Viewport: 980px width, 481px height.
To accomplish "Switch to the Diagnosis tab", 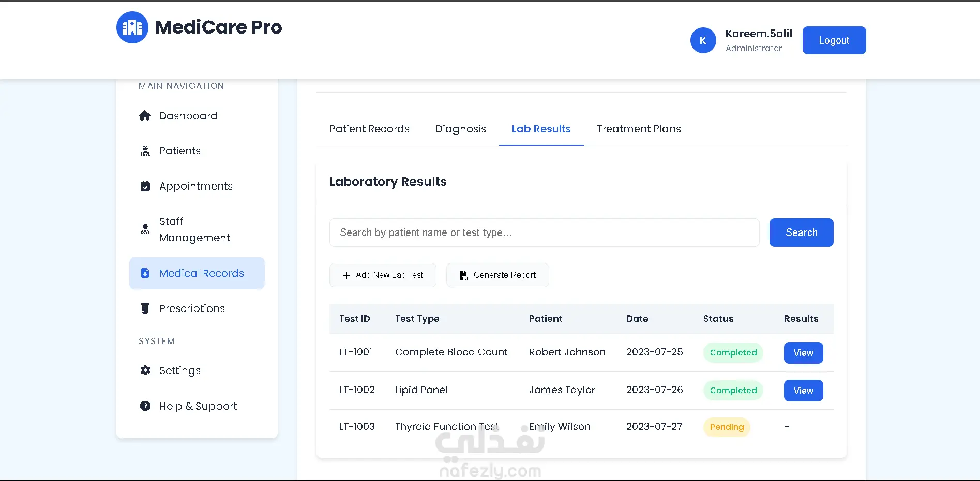I will (461, 129).
